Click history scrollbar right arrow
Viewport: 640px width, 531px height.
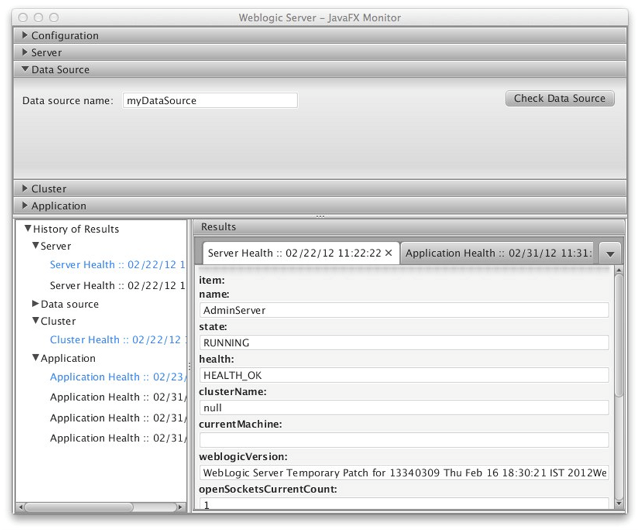[180, 507]
